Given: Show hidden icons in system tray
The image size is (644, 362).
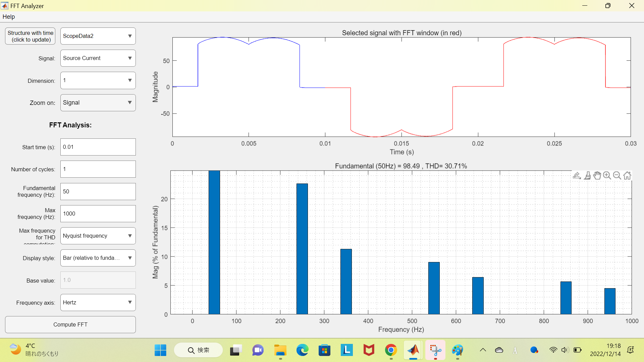Looking at the screenshot, I should pyautogui.click(x=483, y=350).
